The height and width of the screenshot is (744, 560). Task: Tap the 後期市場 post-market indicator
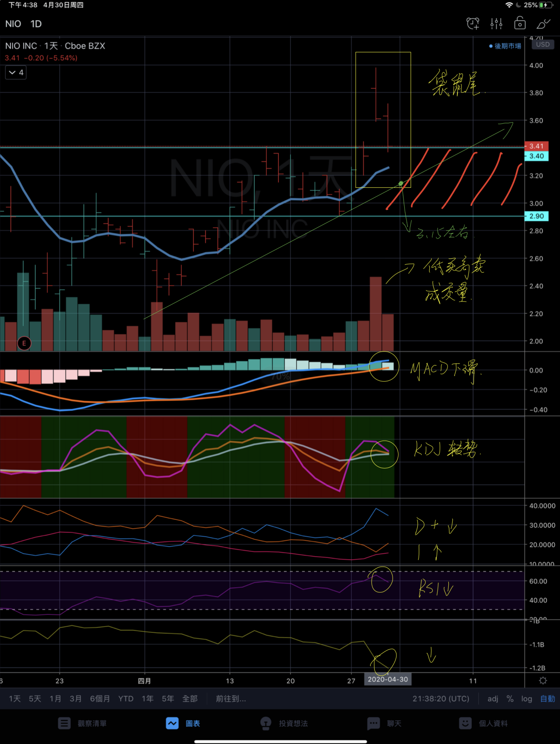point(505,46)
